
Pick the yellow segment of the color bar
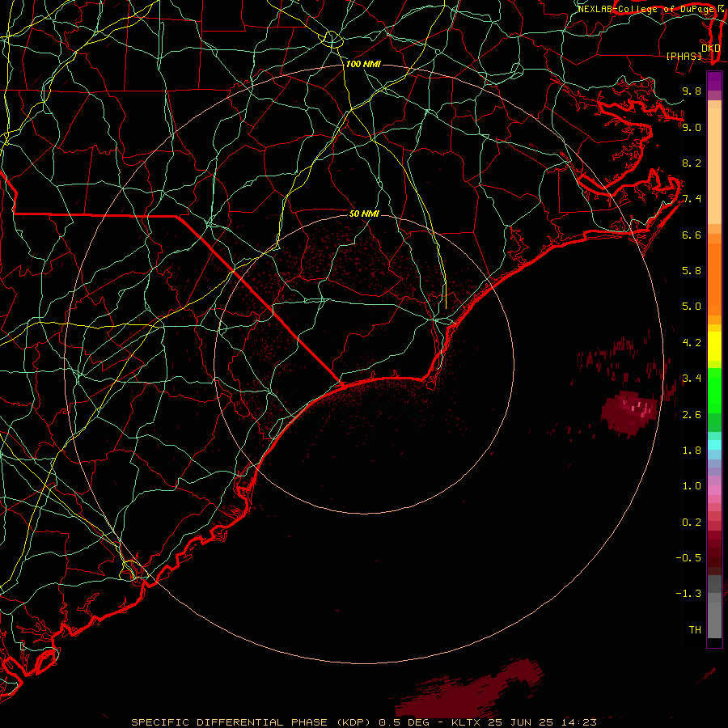click(714, 346)
